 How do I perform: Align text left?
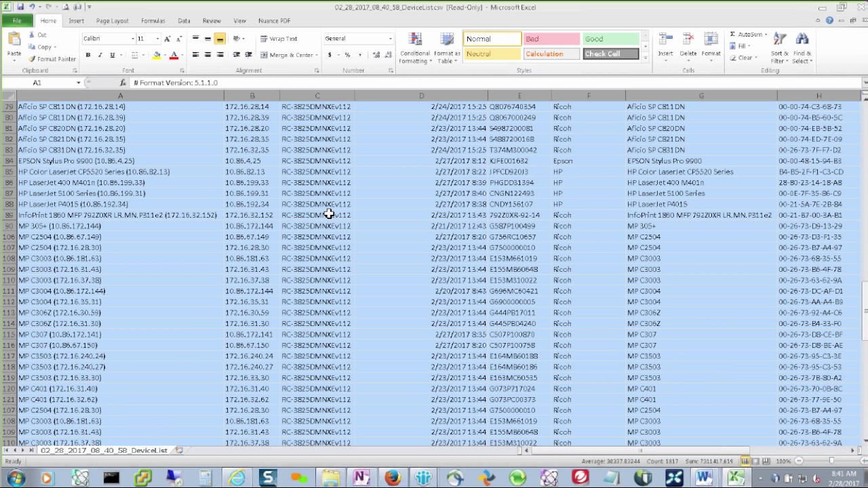tap(195, 55)
